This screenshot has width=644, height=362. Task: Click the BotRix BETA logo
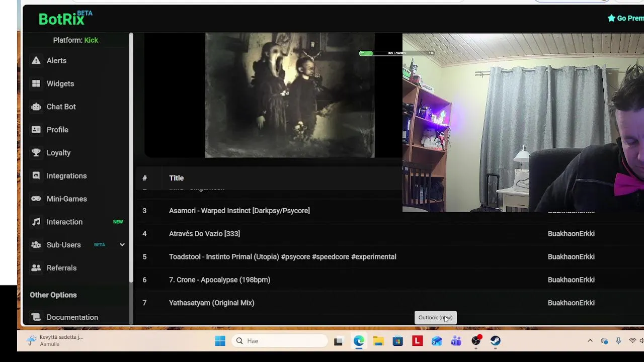pyautogui.click(x=65, y=18)
